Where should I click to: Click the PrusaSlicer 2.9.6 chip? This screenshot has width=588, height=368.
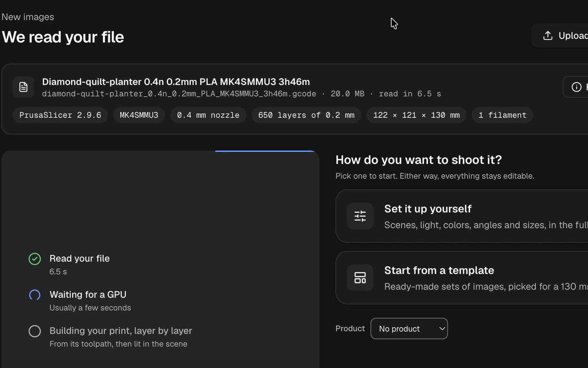(60, 115)
